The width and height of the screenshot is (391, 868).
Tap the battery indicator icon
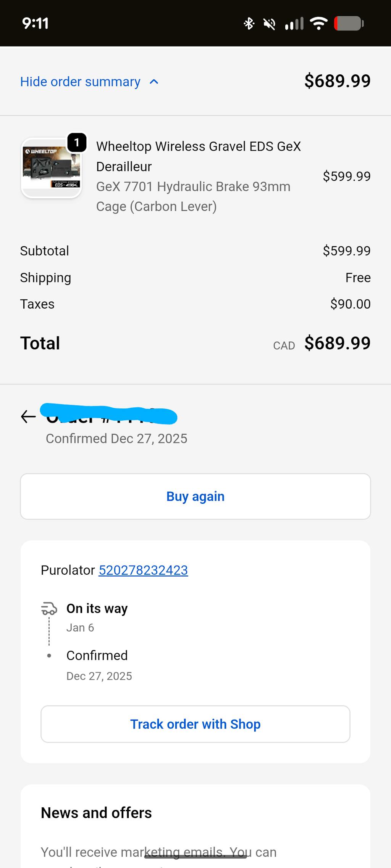[349, 24]
